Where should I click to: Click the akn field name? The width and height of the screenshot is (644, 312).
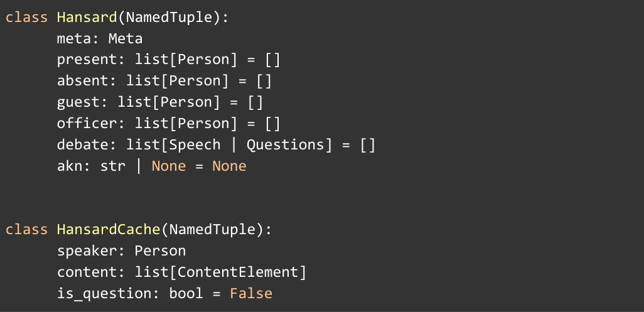coord(70,166)
